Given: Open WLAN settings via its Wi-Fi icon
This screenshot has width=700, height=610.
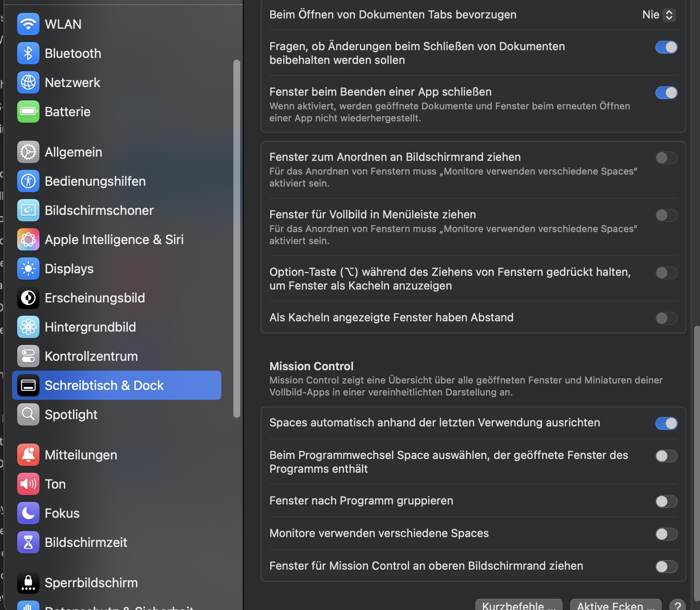Looking at the screenshot, I should (28, 24).
